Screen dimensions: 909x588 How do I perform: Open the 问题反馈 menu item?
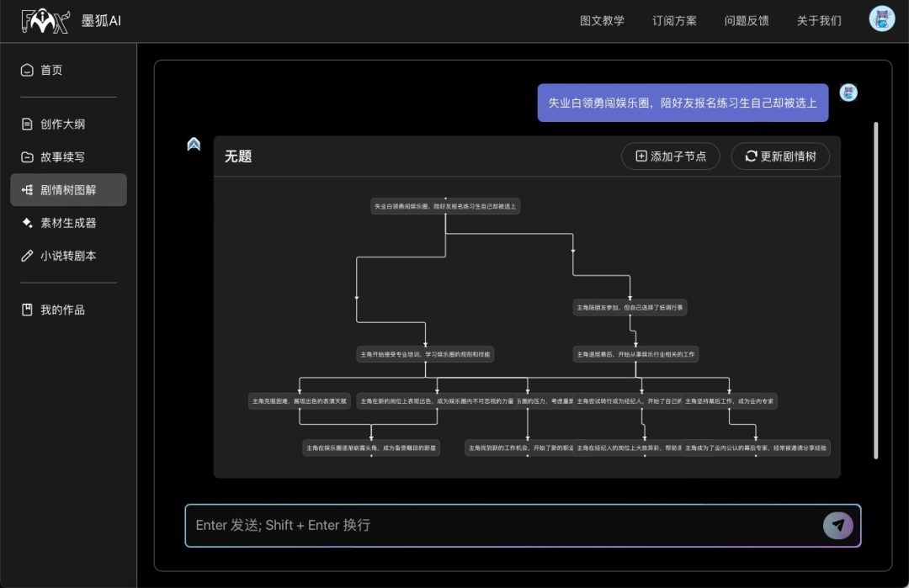(747, 20)
